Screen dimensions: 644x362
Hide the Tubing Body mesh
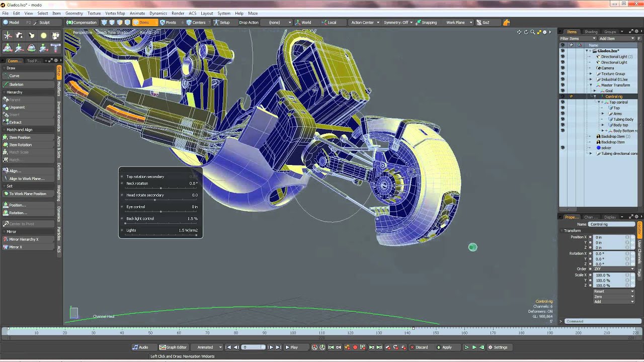562,119
